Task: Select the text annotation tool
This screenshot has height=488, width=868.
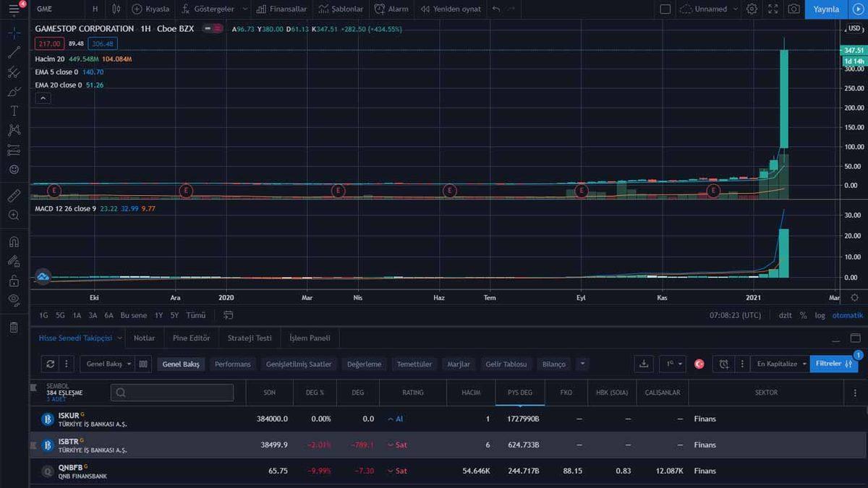Action: 14,110
